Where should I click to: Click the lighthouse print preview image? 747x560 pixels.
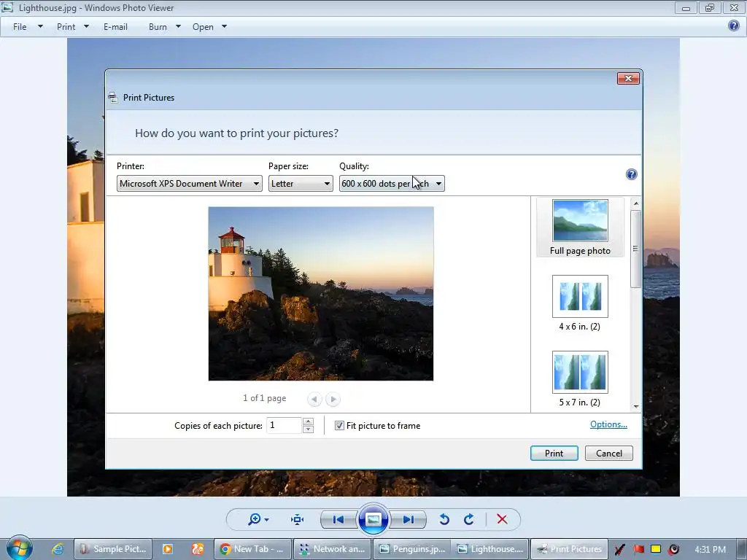(x=321, y=294)
